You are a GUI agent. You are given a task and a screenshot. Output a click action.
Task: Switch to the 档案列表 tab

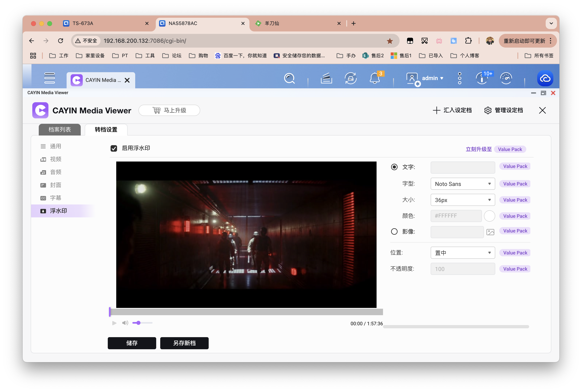[x=60, y=129]
